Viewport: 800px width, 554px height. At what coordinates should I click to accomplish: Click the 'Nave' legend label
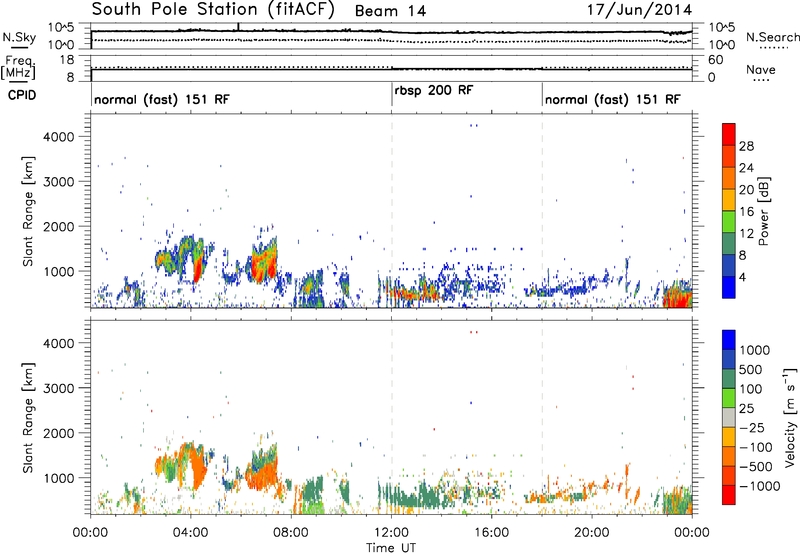coord(761,69)
